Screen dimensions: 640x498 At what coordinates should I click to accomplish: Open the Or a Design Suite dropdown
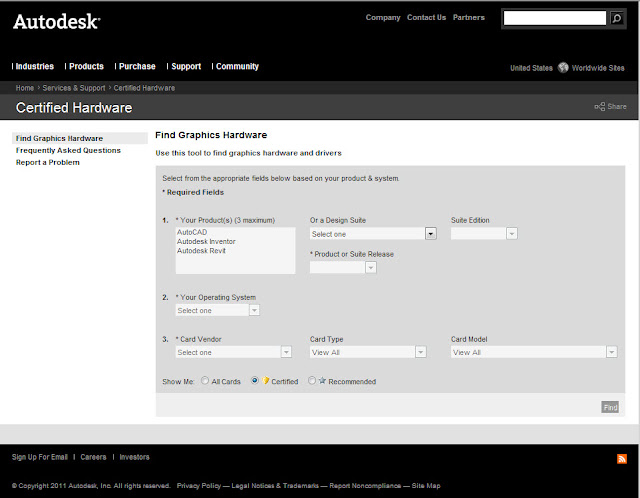tap(373, 234)
